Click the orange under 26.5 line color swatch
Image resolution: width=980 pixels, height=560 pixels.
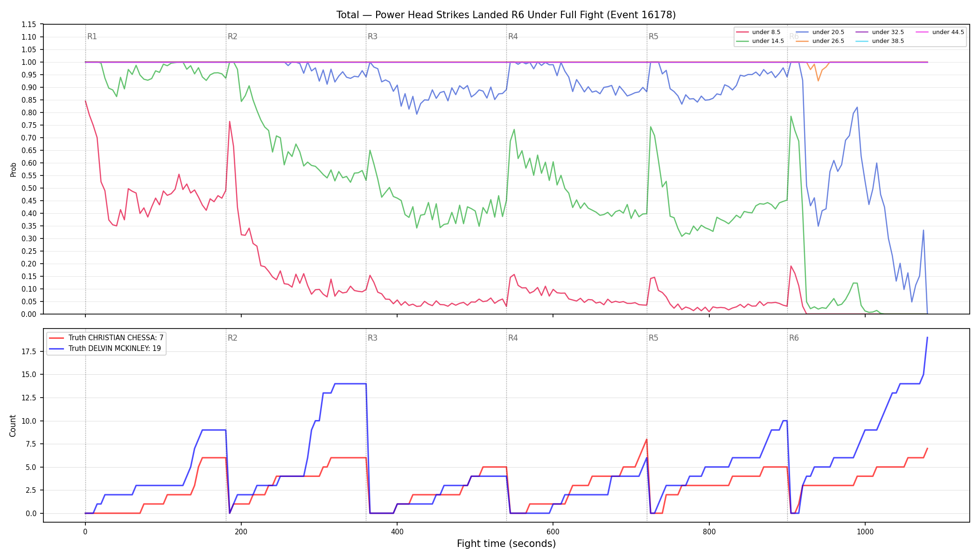802,41
